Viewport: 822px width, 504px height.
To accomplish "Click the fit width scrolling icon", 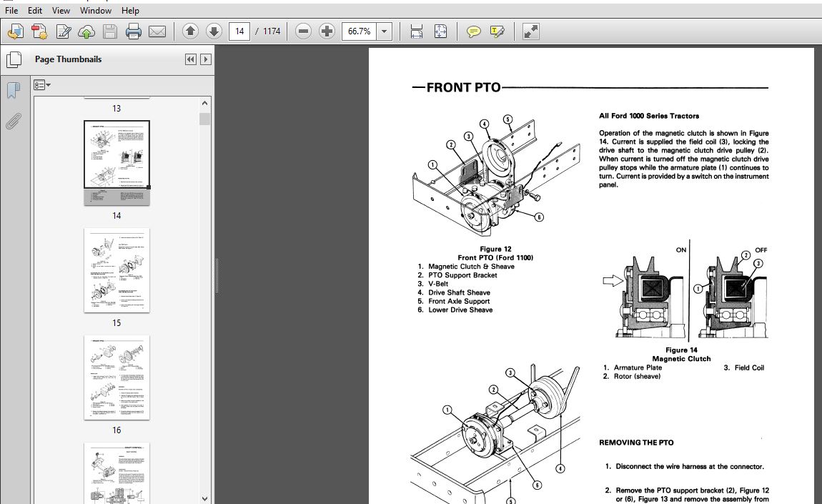I will 416,31.
